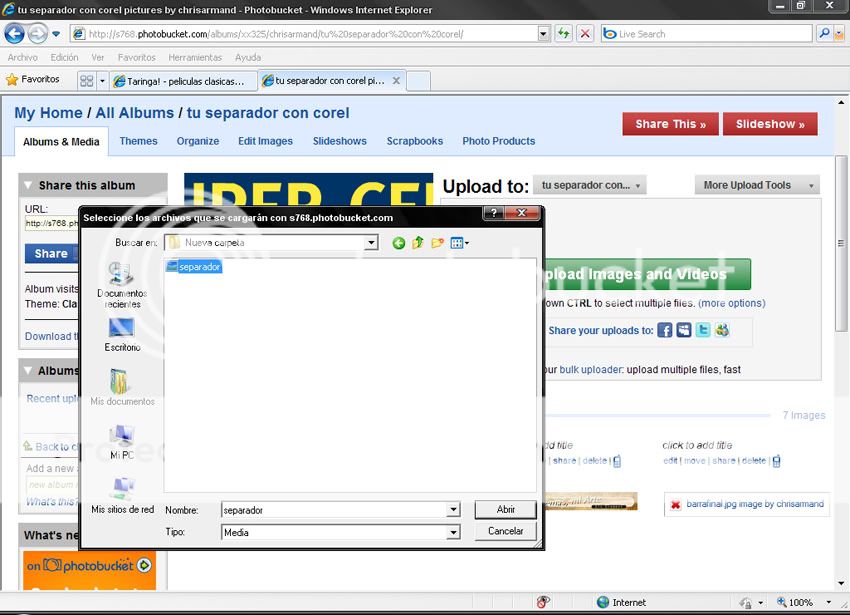The width and height of the screenshot is (850, 615).
Task: Click the popup blocker icon in status bar
Action: click(x=543, y=602)
